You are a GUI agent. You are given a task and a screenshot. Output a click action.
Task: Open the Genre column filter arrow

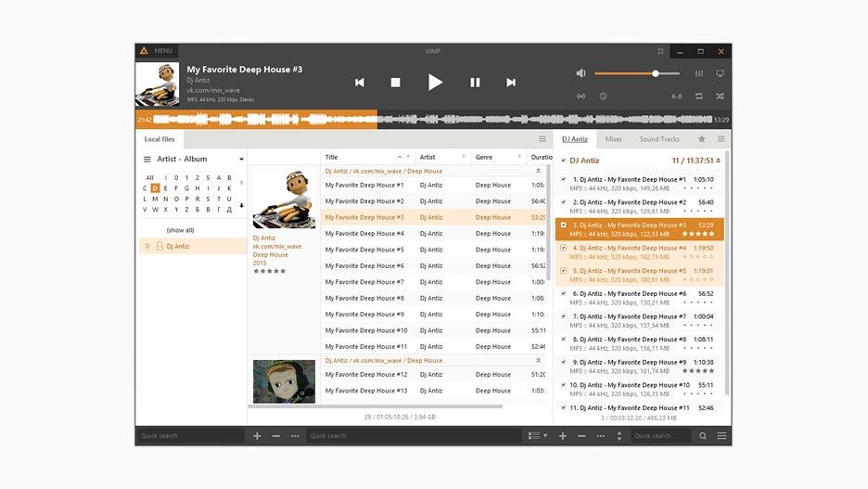click(x=519, y=157)
